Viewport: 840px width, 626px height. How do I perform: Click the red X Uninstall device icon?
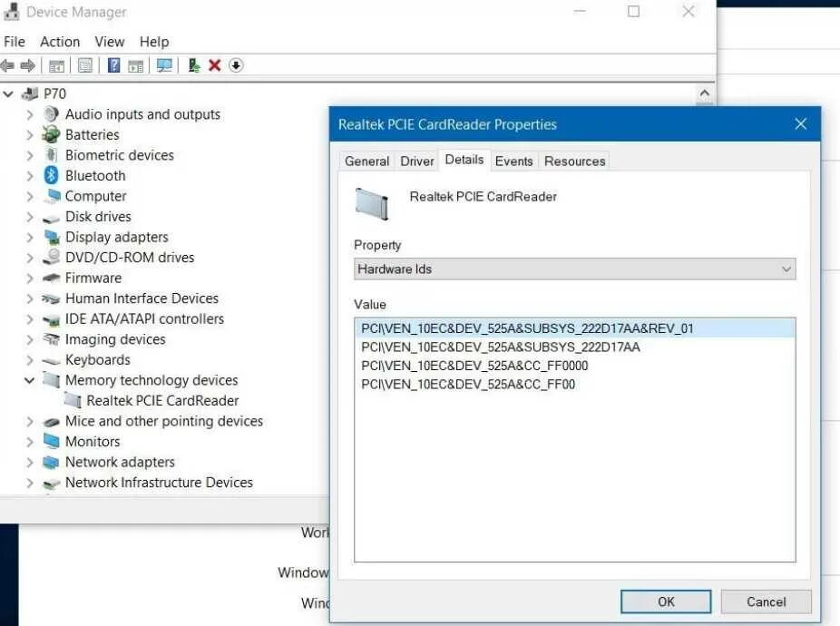pyautogui.click(x=215, y=65)
